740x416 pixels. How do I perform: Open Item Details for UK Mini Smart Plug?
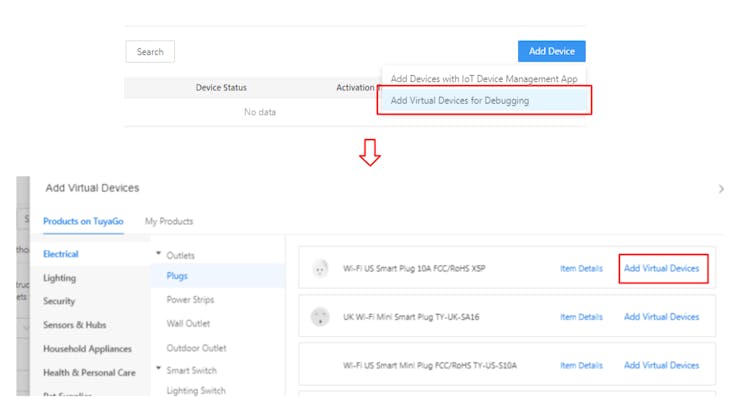(x=581, y=317)
